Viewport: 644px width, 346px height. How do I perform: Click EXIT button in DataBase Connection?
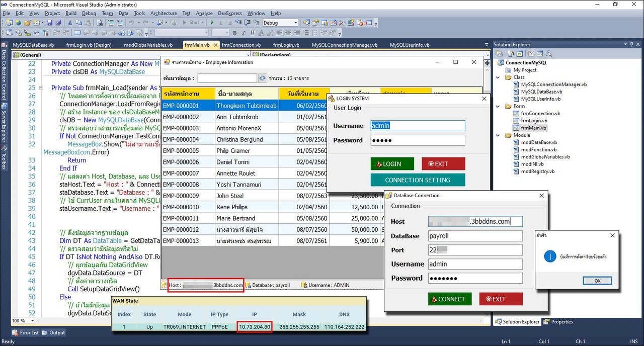point(501,299)
